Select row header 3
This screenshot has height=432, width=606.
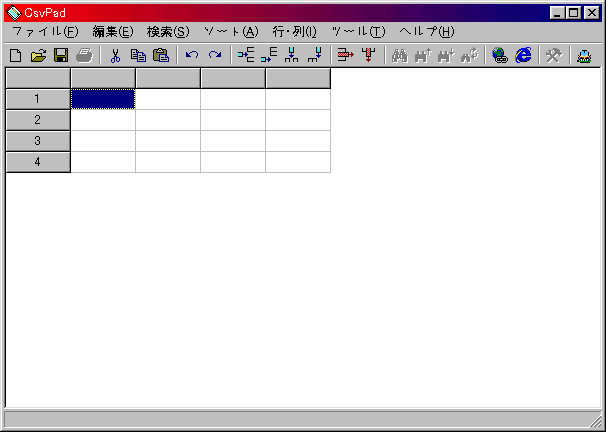[38, 141]
